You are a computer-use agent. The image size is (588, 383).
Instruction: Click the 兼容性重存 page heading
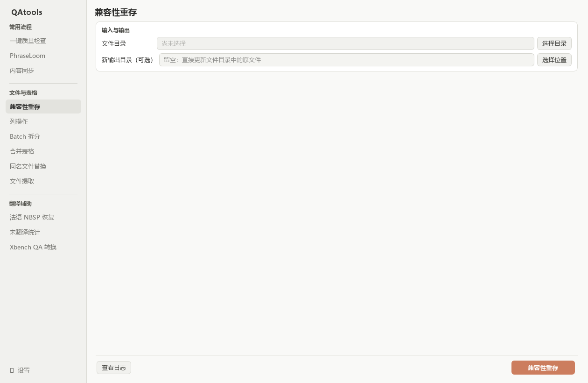click(116, 12)
